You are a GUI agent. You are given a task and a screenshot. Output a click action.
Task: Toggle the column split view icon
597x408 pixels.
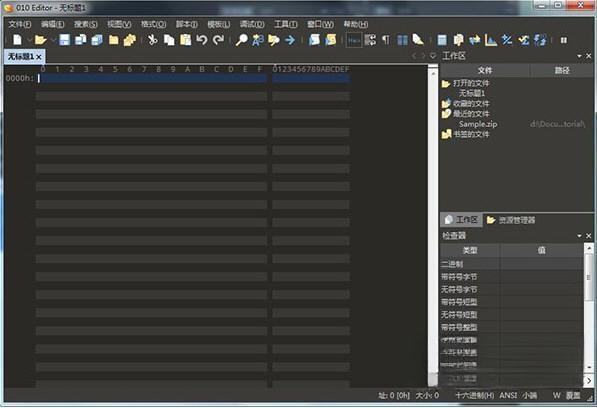402,40
